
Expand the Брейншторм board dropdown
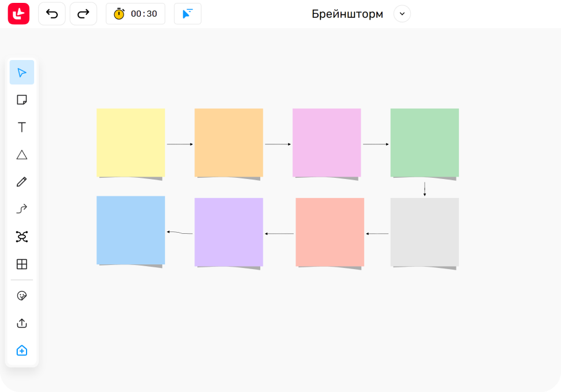coord(402,14)
